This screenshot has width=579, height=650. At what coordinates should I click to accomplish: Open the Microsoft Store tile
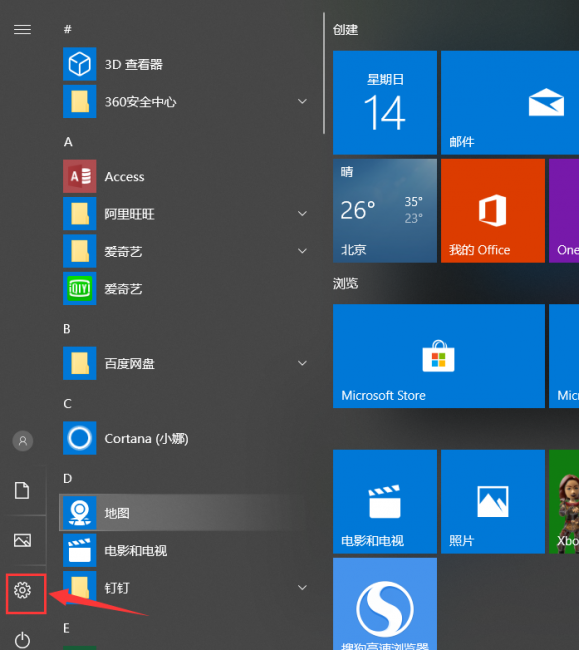439,356
